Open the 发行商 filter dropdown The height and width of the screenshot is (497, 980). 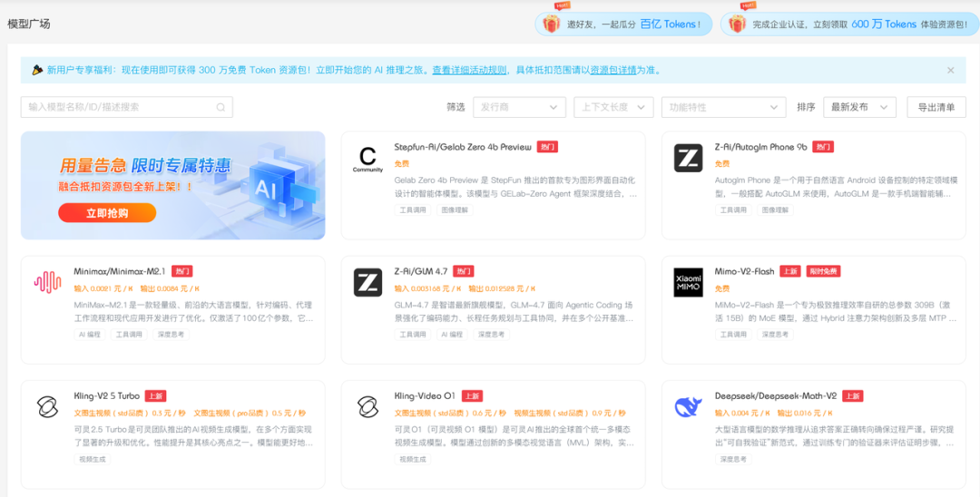[519, 107]
